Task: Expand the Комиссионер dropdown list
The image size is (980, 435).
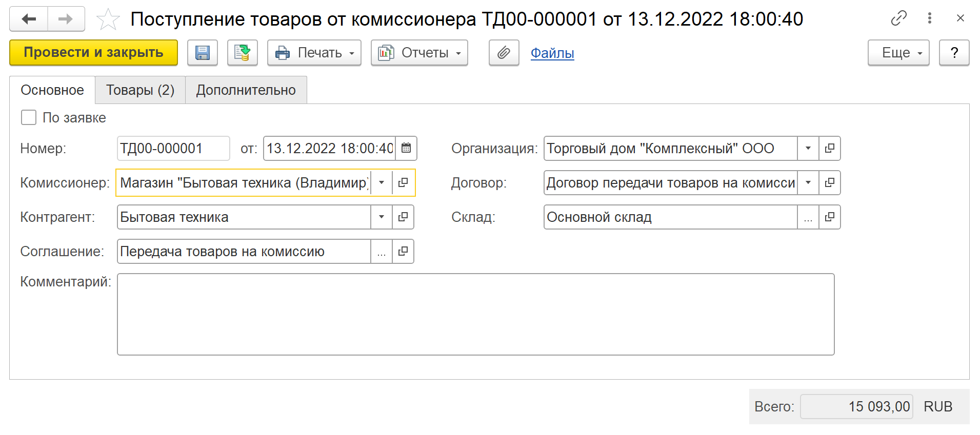Action: [382, 183]
